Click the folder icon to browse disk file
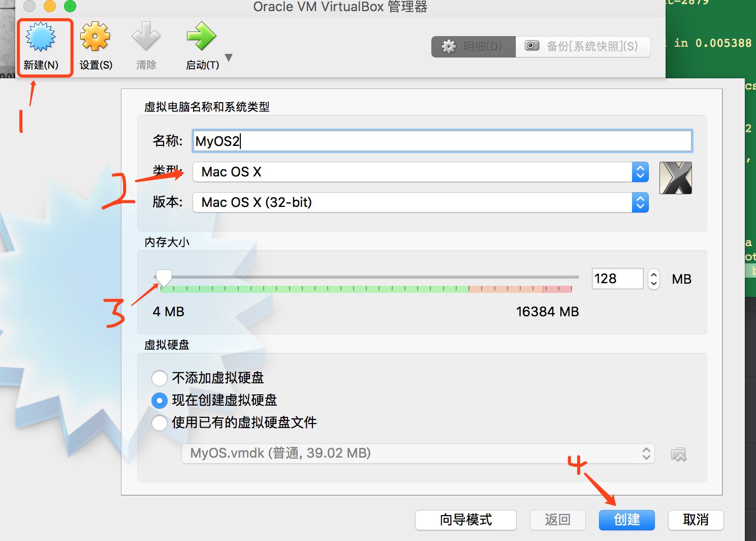This screenshot has height=541, width=756. pyautogui.click(x=679, y=454)
